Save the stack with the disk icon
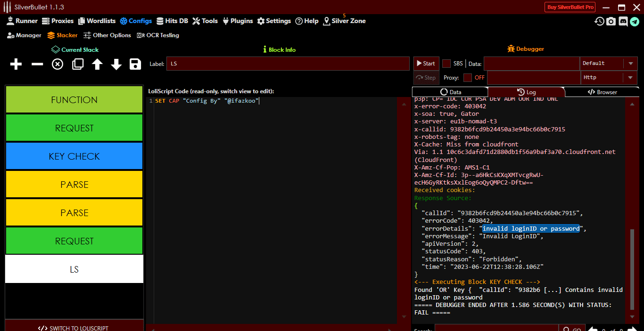644x331 pixels. point(135,64)
